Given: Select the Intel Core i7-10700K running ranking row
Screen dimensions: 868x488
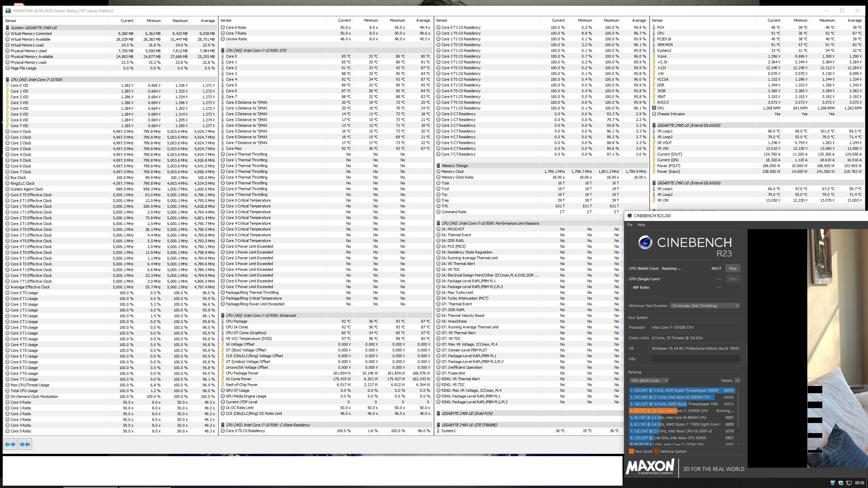Looking at the screenshot, I should click(x=682, y=411).
